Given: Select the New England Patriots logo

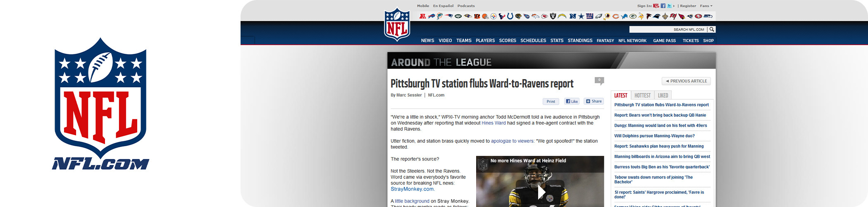Looking at the screenshot, I should pos(449,16).
